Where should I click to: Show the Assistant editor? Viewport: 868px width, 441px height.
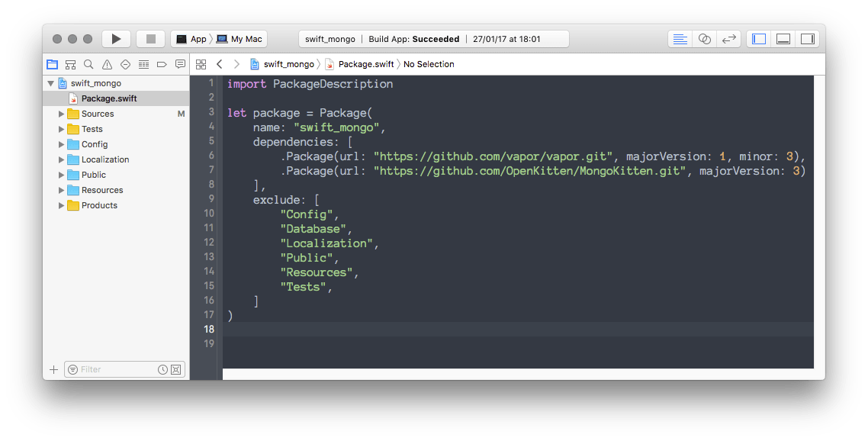coord(704,39)
